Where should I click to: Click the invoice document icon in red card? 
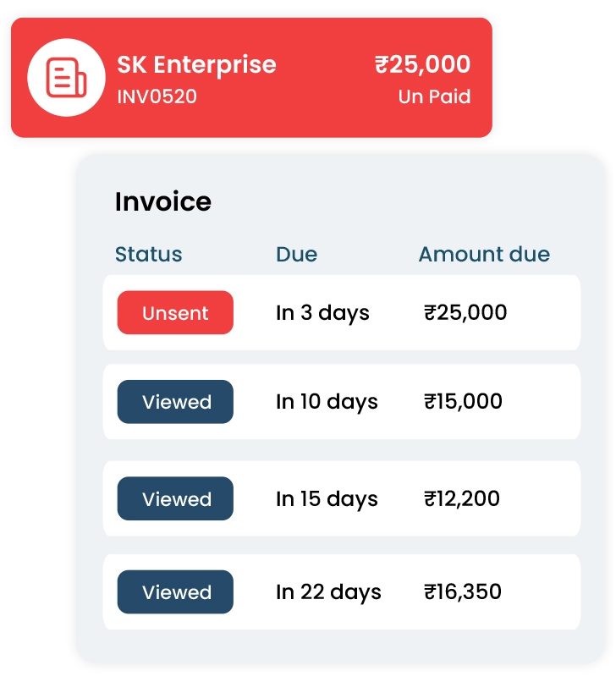[66, 77]
